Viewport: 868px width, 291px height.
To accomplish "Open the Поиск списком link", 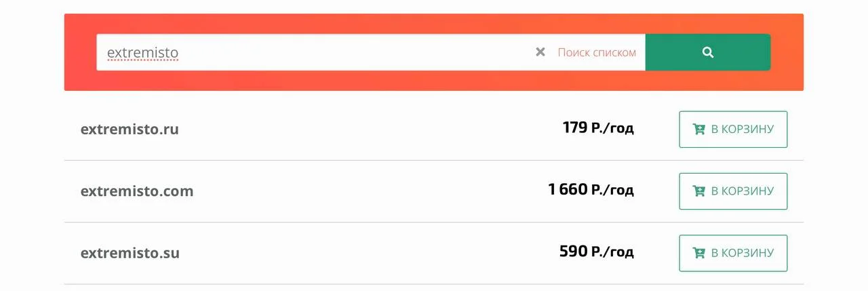I will click(597, 52).
